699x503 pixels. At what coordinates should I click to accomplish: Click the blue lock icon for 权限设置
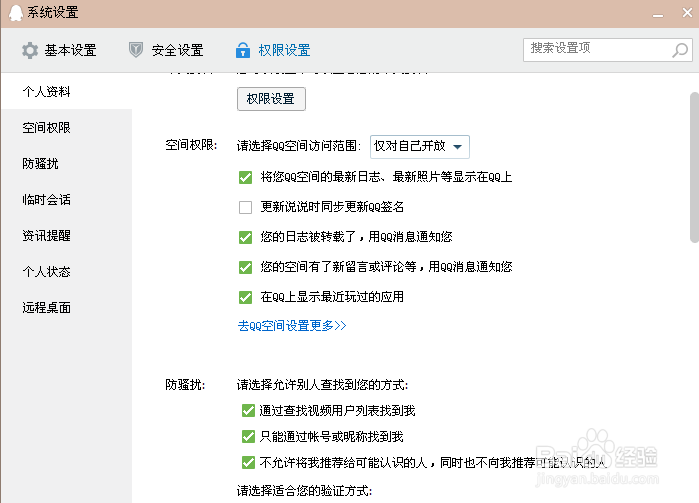pos(243,50)
